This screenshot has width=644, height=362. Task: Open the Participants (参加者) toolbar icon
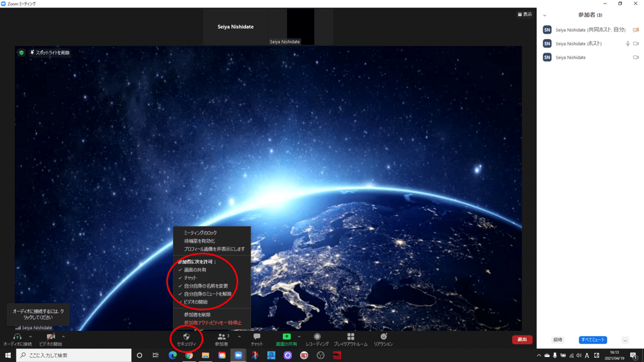point(221,336)
